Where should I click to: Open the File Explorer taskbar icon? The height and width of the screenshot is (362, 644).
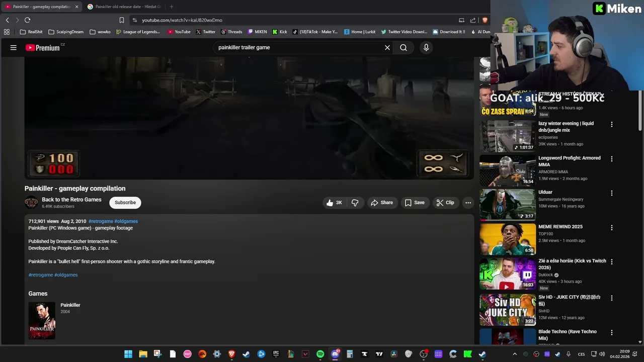tap(143, 354)
